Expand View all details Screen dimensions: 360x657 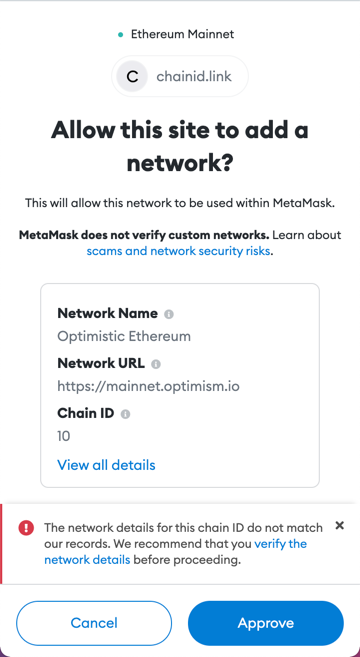106,465
